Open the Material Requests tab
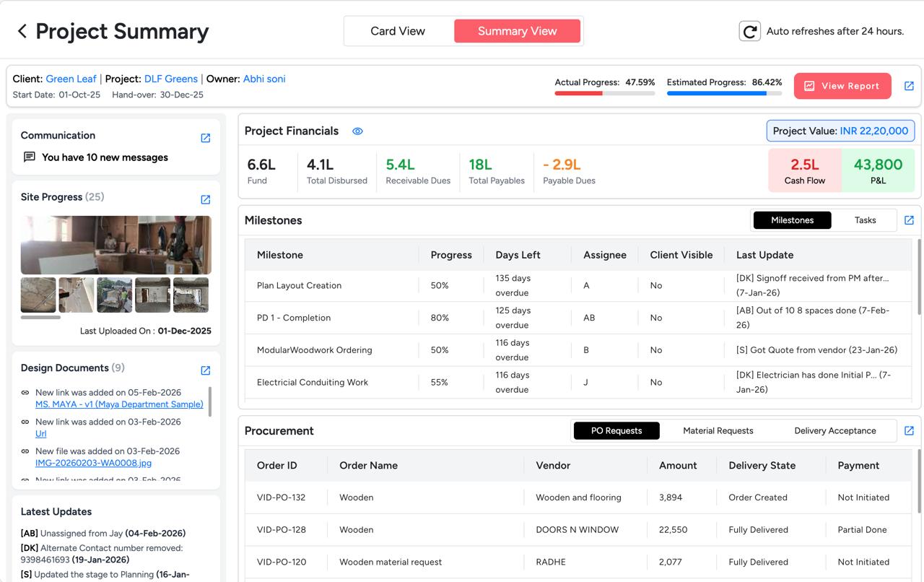 [718, 430]
